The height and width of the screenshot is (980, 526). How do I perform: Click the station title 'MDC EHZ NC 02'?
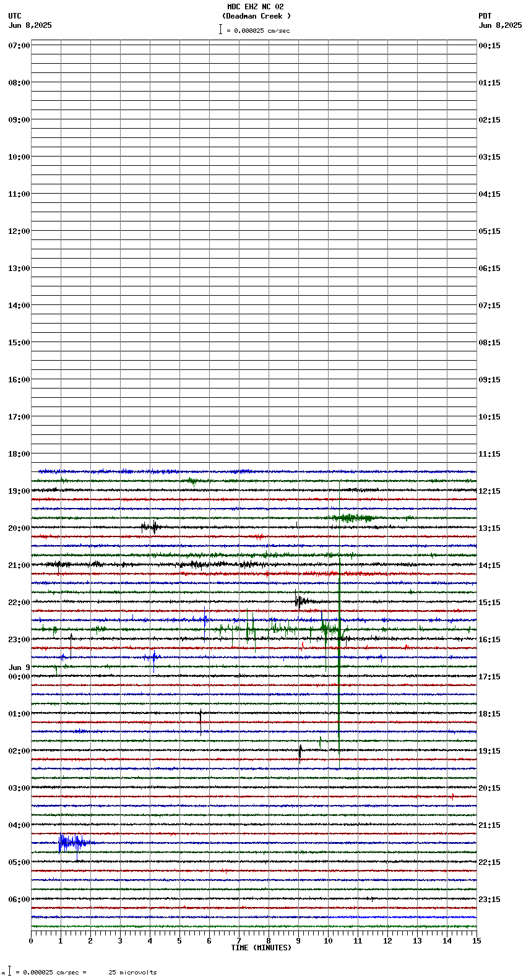[x=256, y=7]
